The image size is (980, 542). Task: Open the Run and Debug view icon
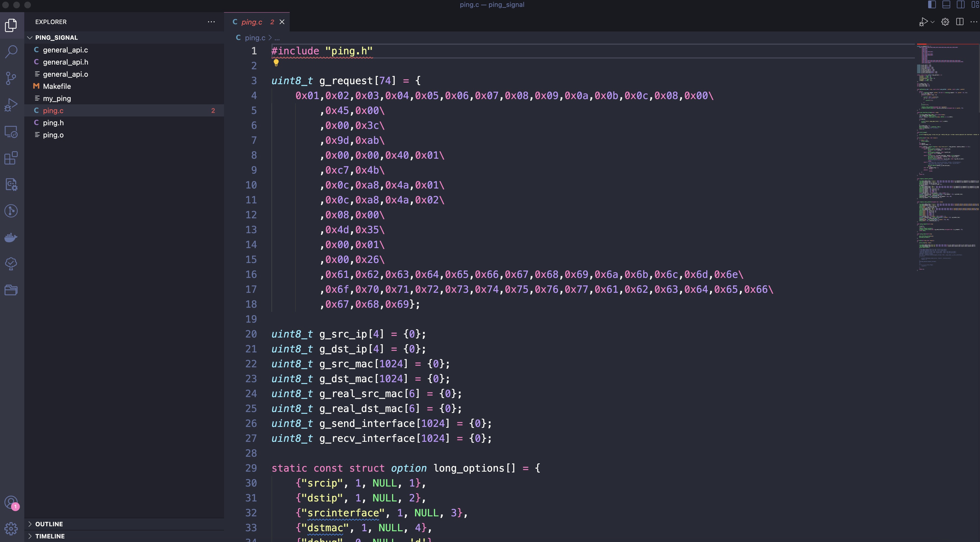pos(11,105)
